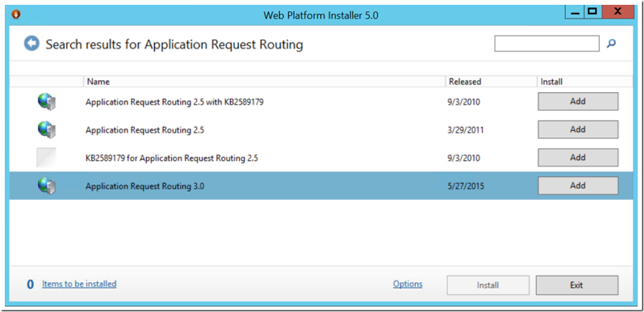This screenshot has width=644, height=312.
Task: Click blank icon for KB2589179 for Application Request Routing
Action: tap(46, 157)
